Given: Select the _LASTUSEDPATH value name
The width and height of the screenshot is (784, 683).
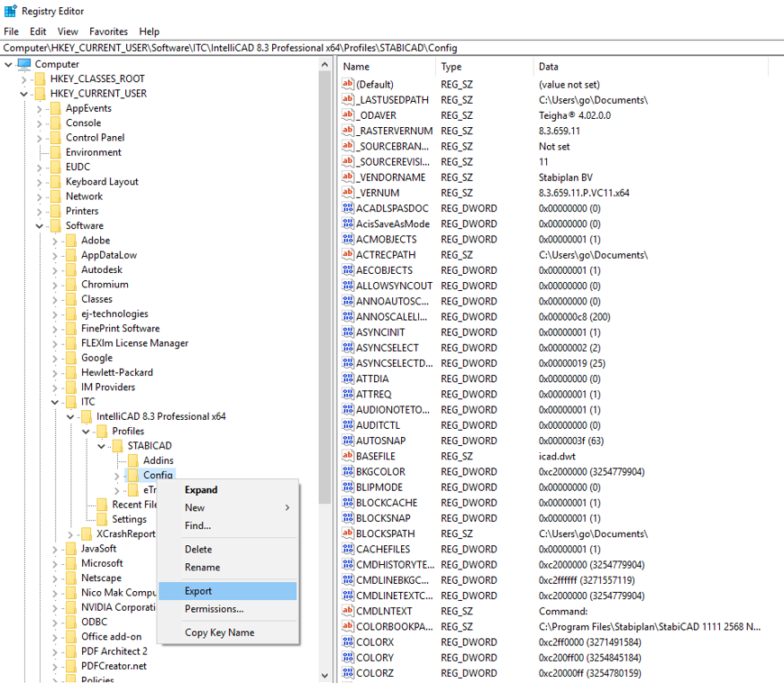Looking at the screenshot, I should [393, 99].
